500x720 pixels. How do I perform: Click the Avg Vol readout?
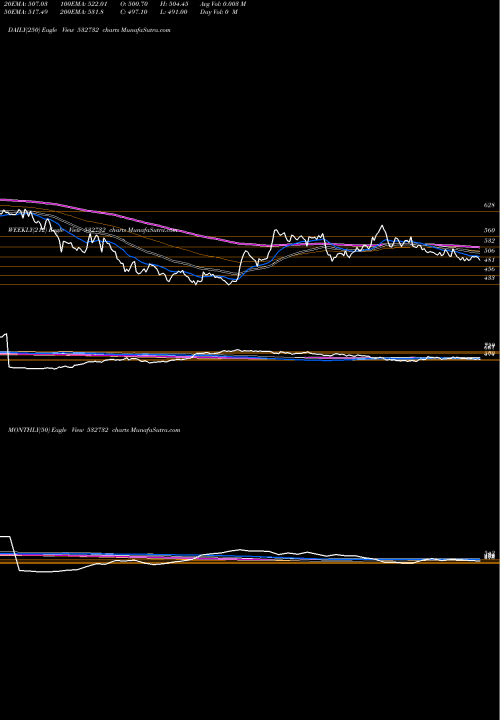(223, 4)
